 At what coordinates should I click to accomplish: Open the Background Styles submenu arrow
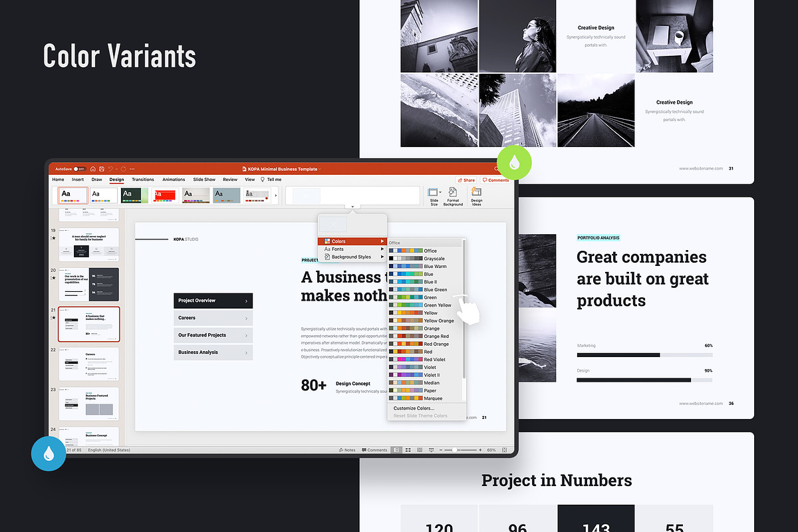tap(382, 257)
